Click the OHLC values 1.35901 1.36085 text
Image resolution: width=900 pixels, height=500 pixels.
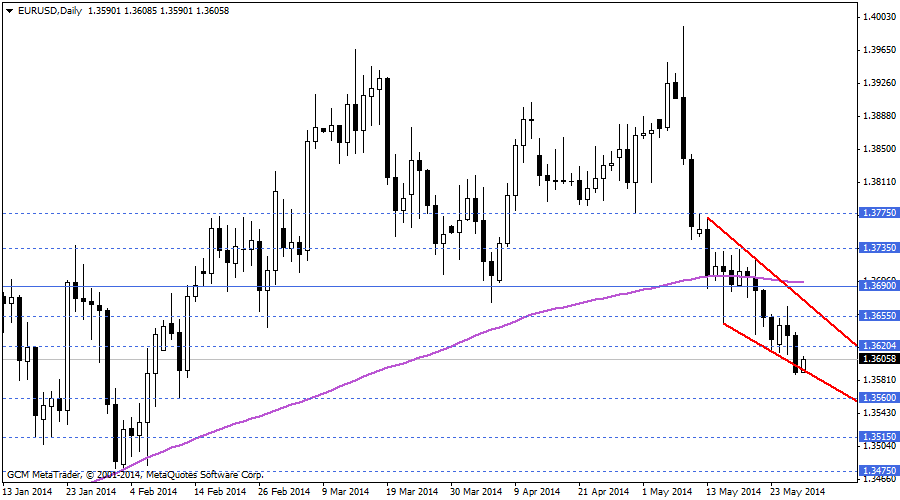point(122,11)
